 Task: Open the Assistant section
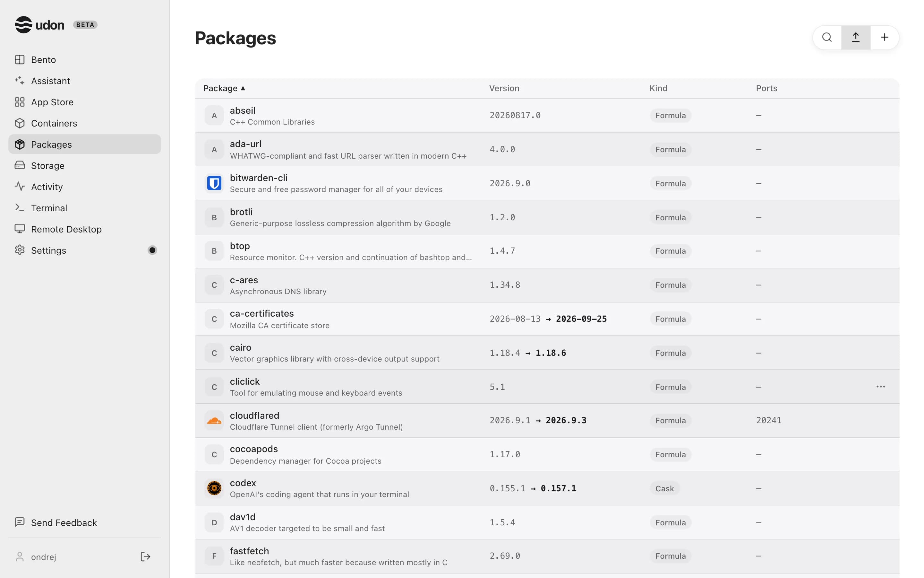point(84,81)
